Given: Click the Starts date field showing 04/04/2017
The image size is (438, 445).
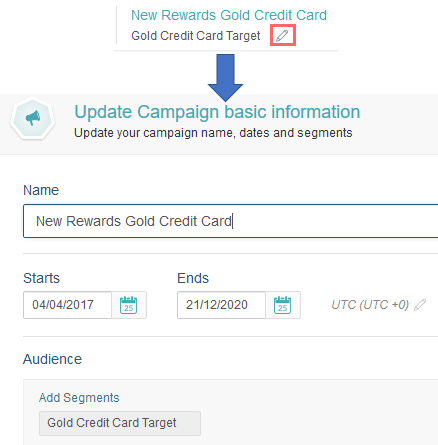Looking at the screenshot, I should (x=67, y=305).
